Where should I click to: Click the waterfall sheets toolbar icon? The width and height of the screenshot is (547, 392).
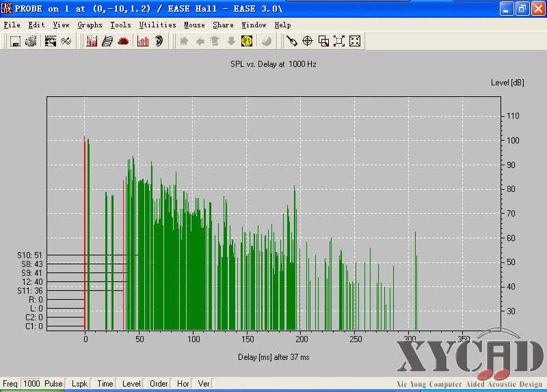(107, 41)
